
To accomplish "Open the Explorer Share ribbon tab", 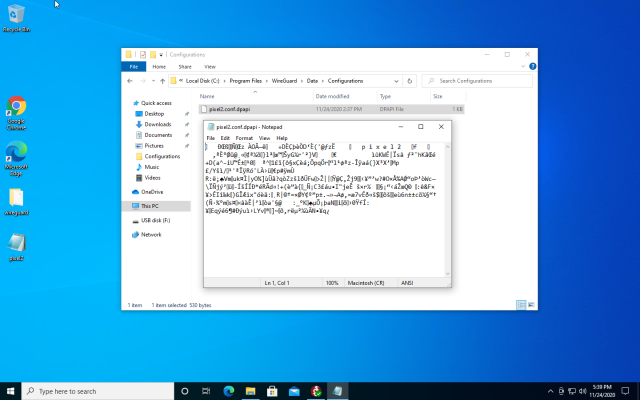I will 184,67.
